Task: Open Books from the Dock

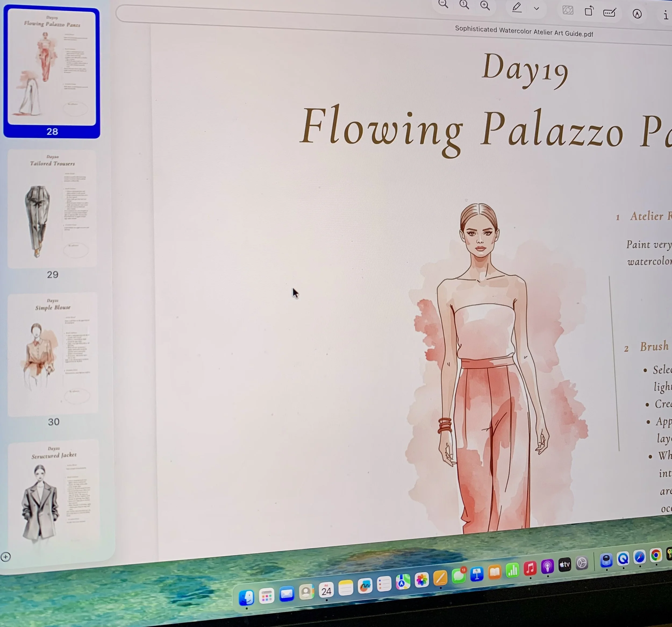Action: (x=495, y=572)
